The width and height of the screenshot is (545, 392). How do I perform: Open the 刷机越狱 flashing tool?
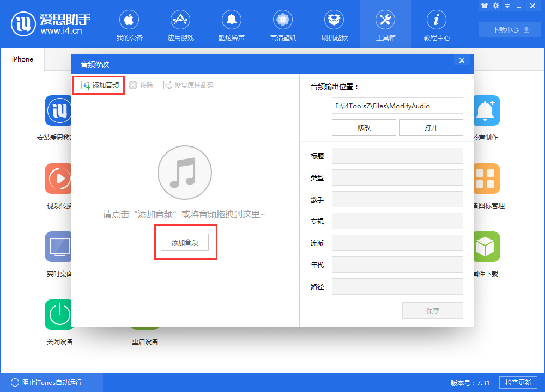coord(334,24)
